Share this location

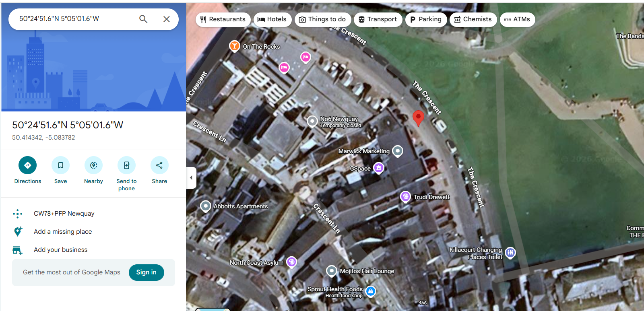(159, 165)
